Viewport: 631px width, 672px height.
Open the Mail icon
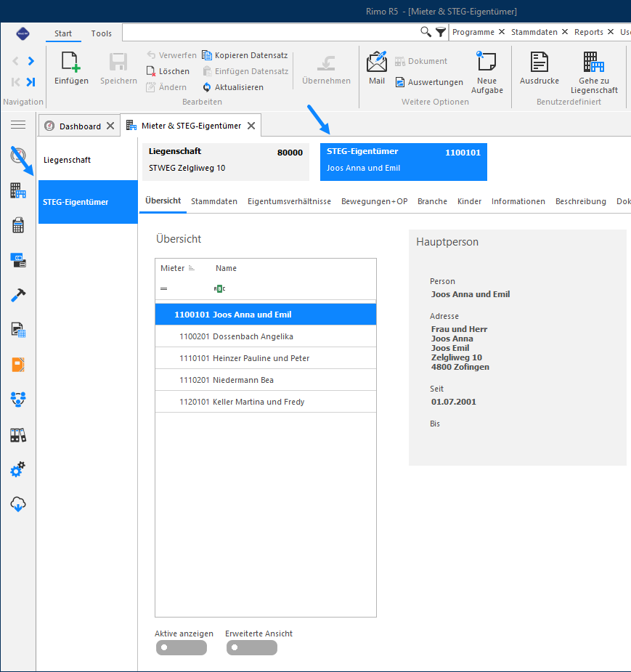click(377, 62)
